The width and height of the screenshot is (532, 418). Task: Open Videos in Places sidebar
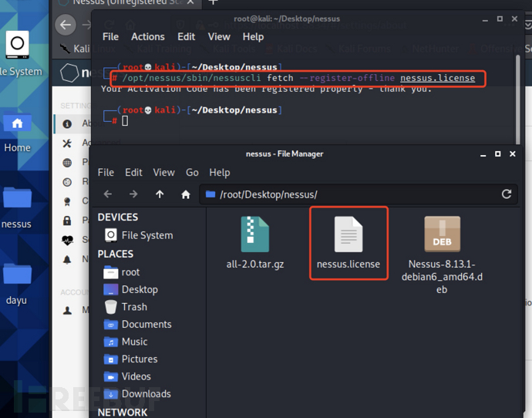click(x=127, y=376)
